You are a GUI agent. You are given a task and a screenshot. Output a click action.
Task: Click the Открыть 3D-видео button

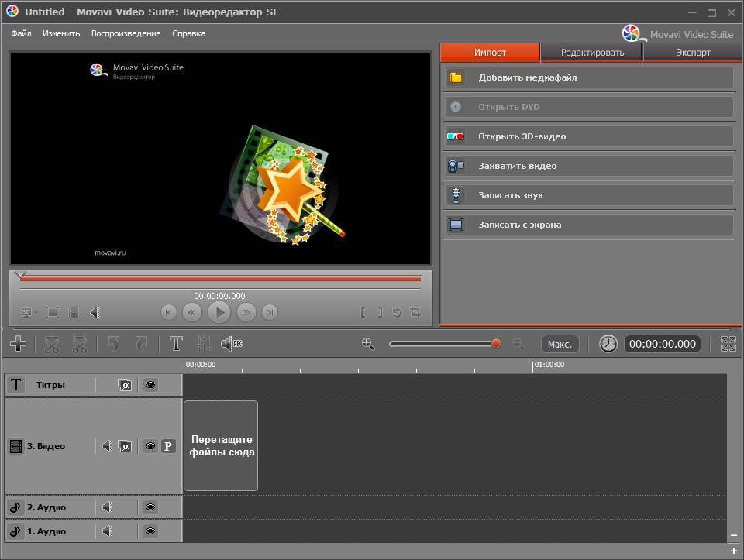click(589, 136)
